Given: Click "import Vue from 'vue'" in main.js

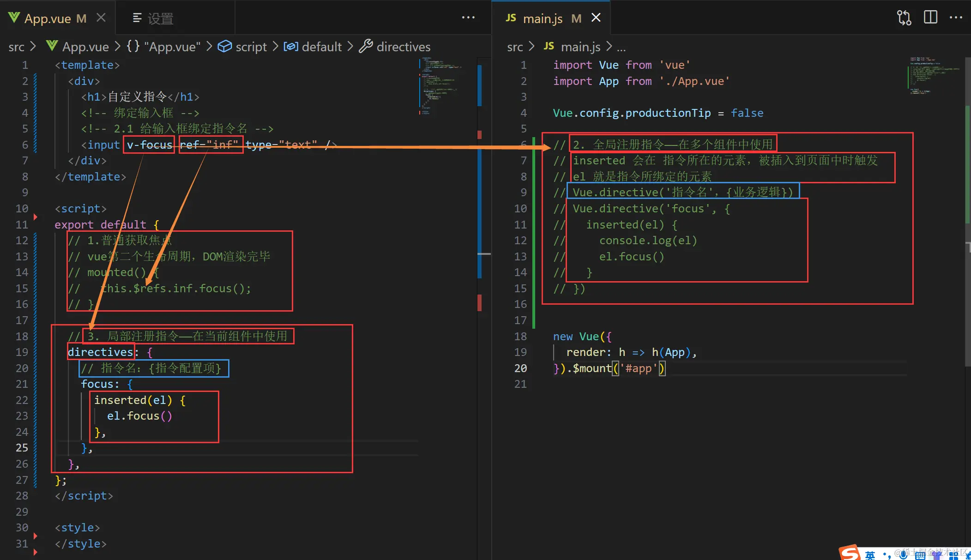Looking at the screenshot, I should tap(621, 65).
